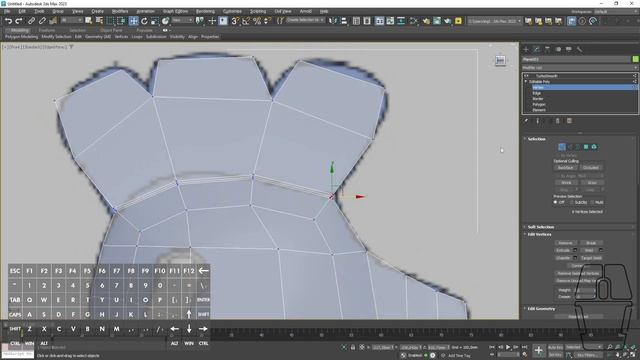Toggle the Auto Key button
640x360 pixels.
click(x=555, y=347)
